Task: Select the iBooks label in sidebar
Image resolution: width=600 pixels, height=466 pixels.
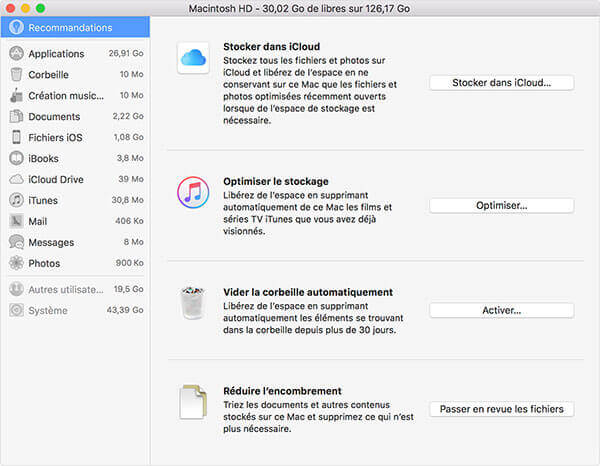Action: 43,158
